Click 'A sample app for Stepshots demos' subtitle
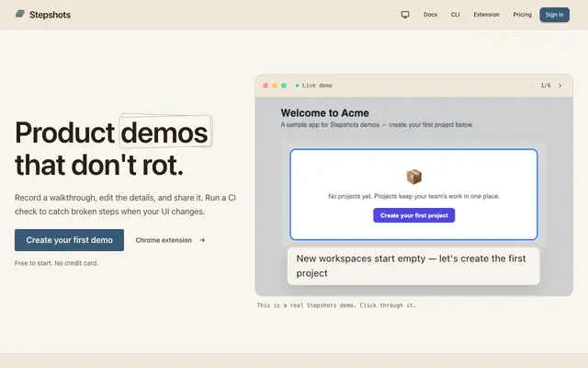Image resolution: width=588 pixels, height=368 pixels. click(x=377, y=125)
